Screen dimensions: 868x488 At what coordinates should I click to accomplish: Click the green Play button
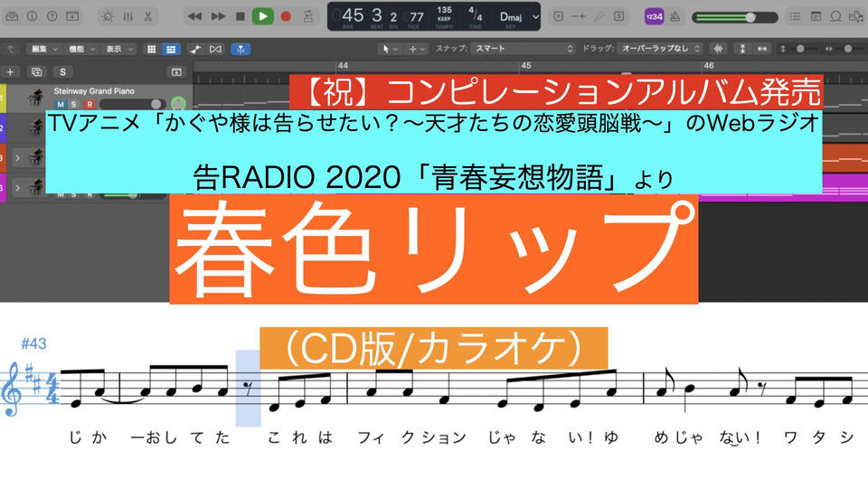[263, 16]
